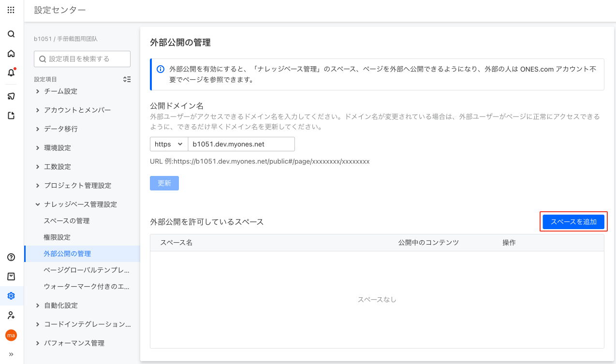Viewport: 616px width, 364px height.
Task: Open the app grid launcher icon
Action: click(11, 10)
